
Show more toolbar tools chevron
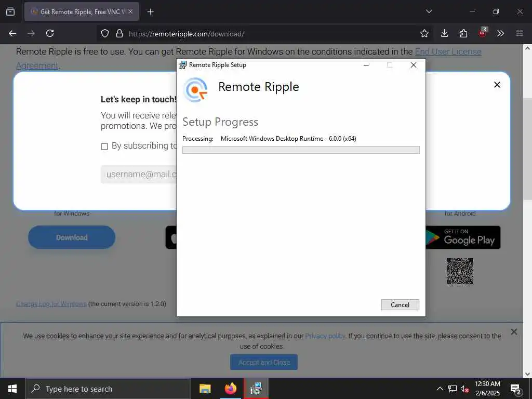500,33
